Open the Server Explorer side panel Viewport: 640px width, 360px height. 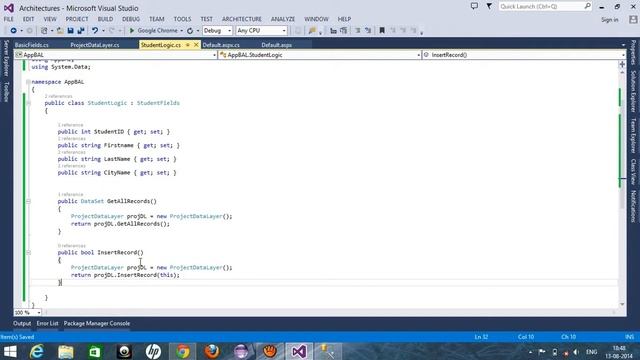(x=6, y=58)
